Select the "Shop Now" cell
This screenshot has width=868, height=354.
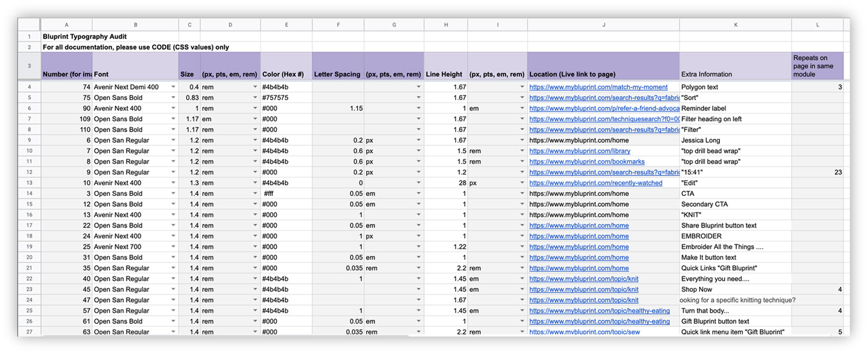click(x=736, y=289)
